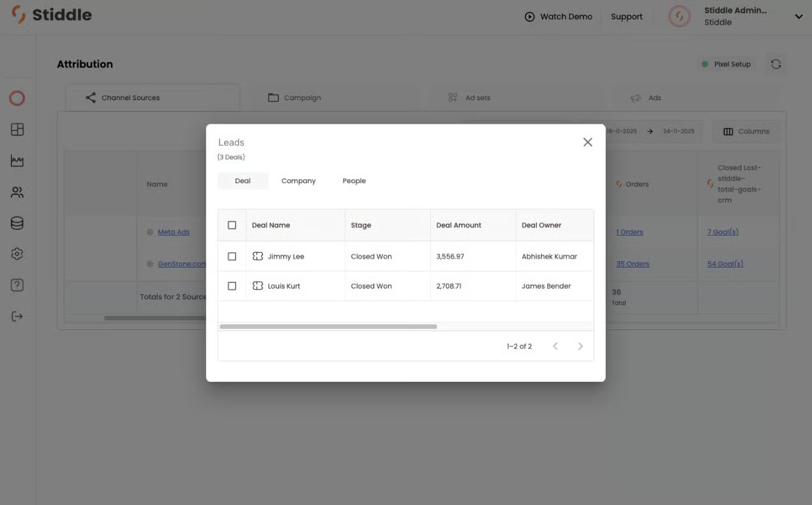
Task: Open the database icon in the sidebar
Action: 17,223
